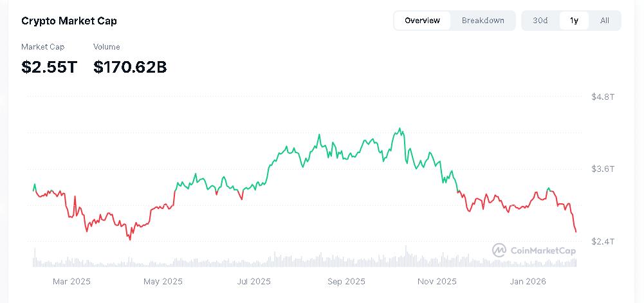This screenshot has width=644, height=303.
Task: Select the 1y time range
Action: click(574, 21)
